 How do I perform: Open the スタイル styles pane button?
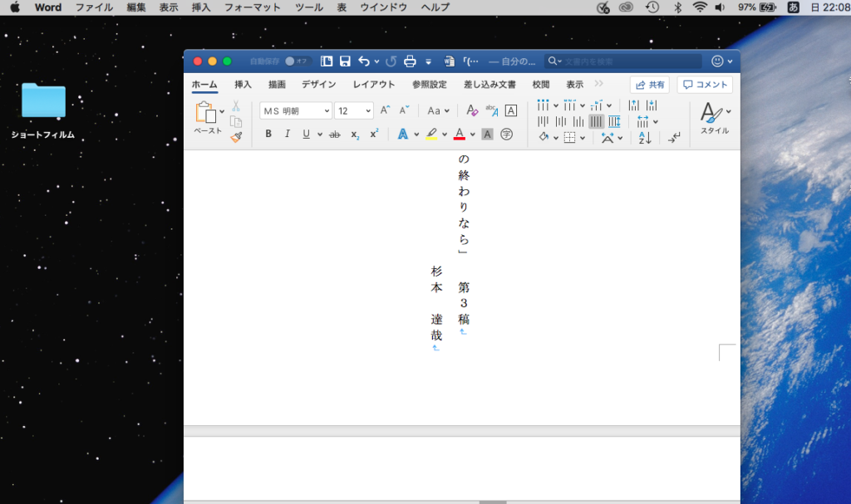tap(714, 118)
